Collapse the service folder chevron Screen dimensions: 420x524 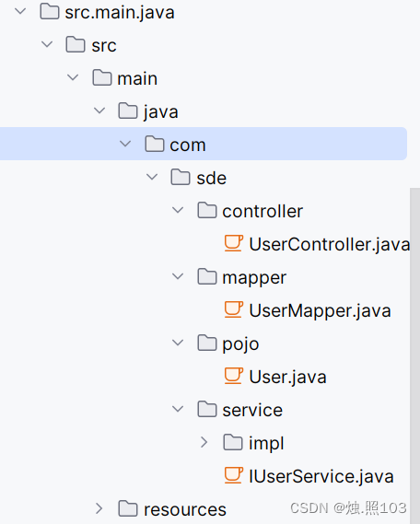coord(178,409)
